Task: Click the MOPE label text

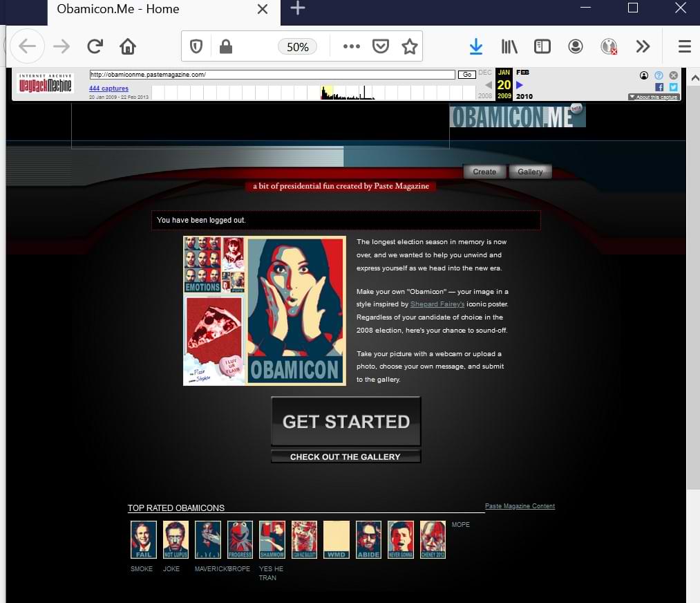Action: tap(460, 524)
